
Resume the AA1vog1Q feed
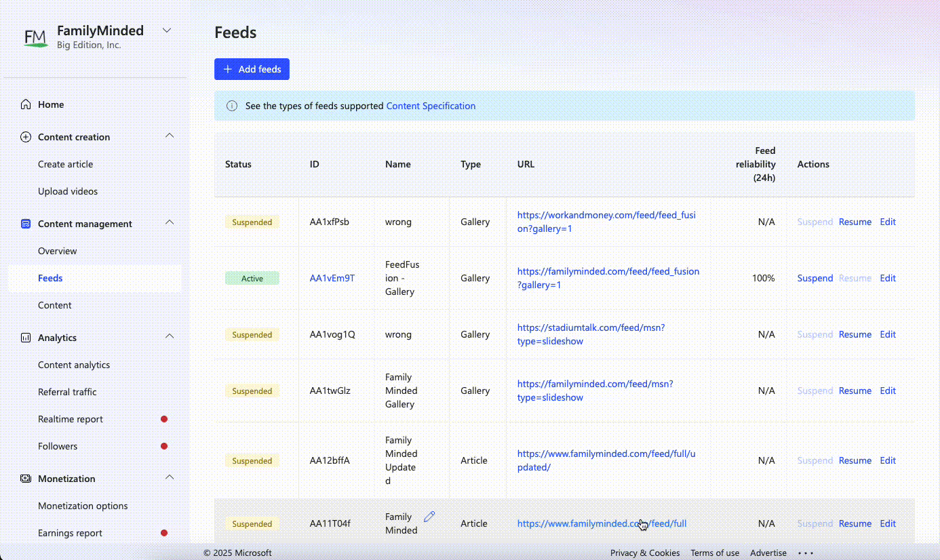(855, 334)
